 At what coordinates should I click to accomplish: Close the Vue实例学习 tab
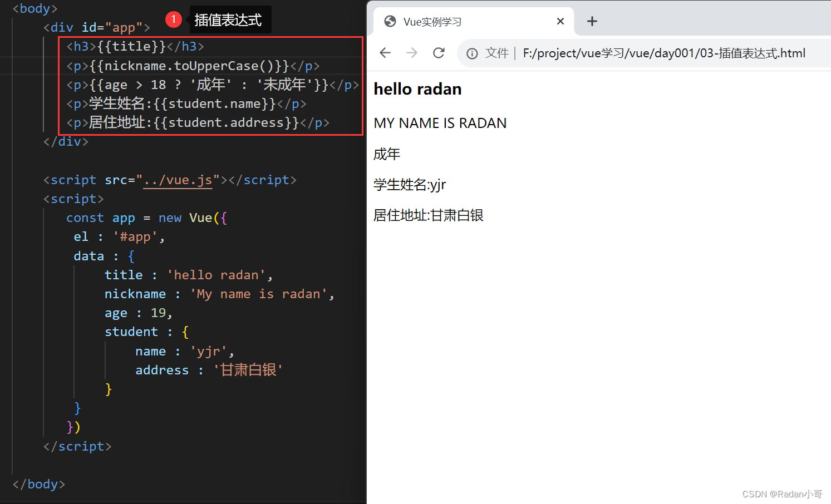point(560,21)
